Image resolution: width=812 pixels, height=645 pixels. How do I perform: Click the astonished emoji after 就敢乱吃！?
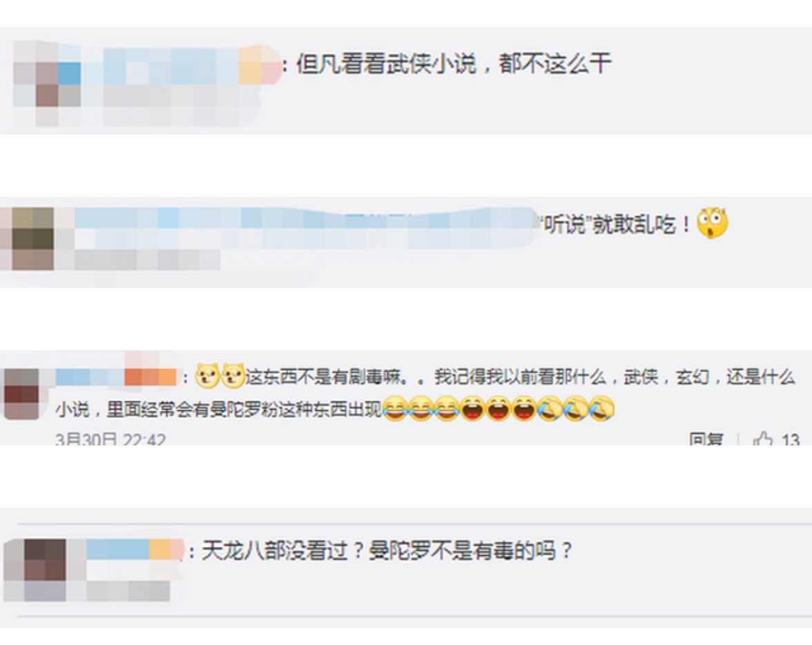pos(713,223)
